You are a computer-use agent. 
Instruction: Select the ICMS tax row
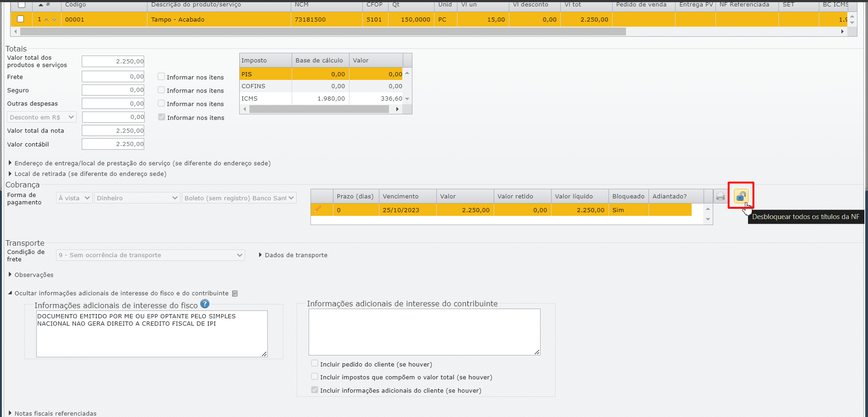click(x=321, y=98)
